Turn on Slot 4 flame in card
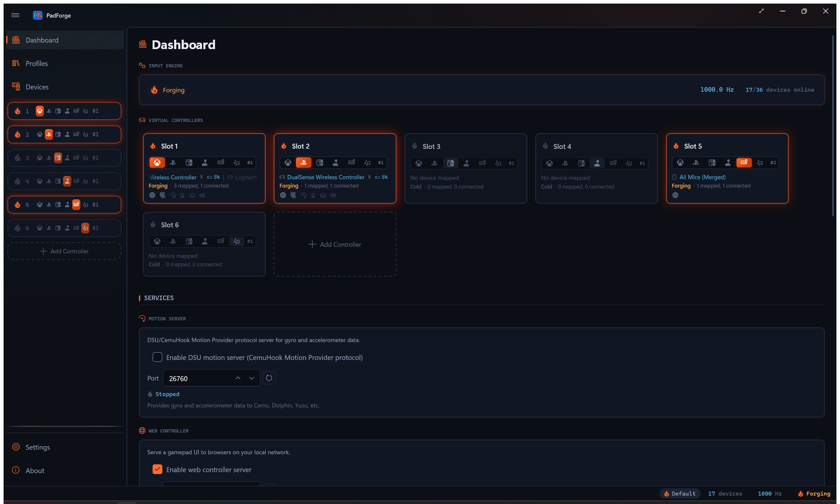This screenshot has width=840, height=504. (x=546, y=146)
